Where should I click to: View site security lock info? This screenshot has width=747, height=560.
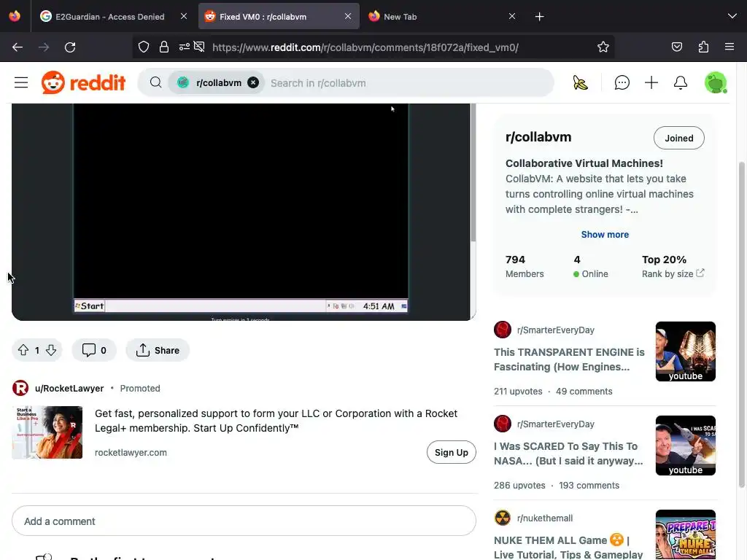[164, 47]
